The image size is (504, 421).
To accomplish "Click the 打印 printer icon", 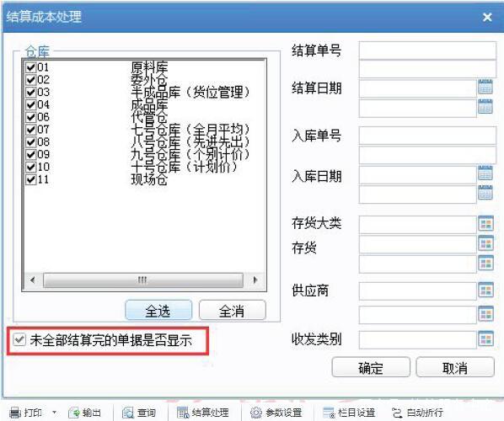I will [x=15, y=413].
